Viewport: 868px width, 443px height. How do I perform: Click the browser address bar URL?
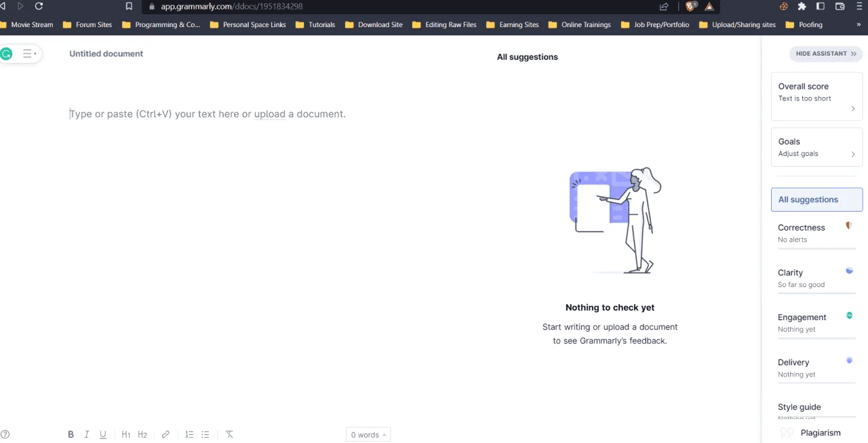pos(231,6)
